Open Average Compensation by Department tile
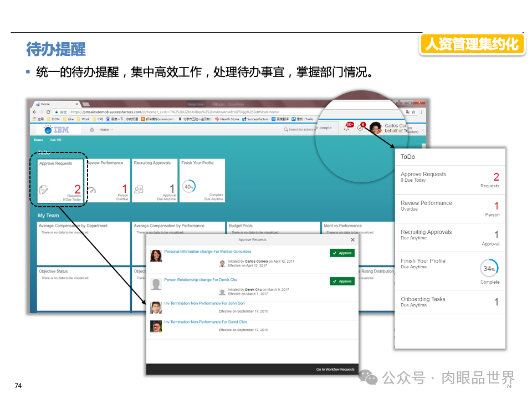Image resolution: width=532 pixels, height=399 pixels. click(84, 243)
